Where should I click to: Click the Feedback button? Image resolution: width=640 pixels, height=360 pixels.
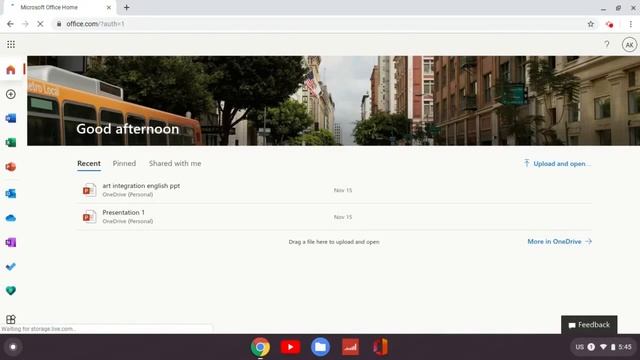point(589,325)
